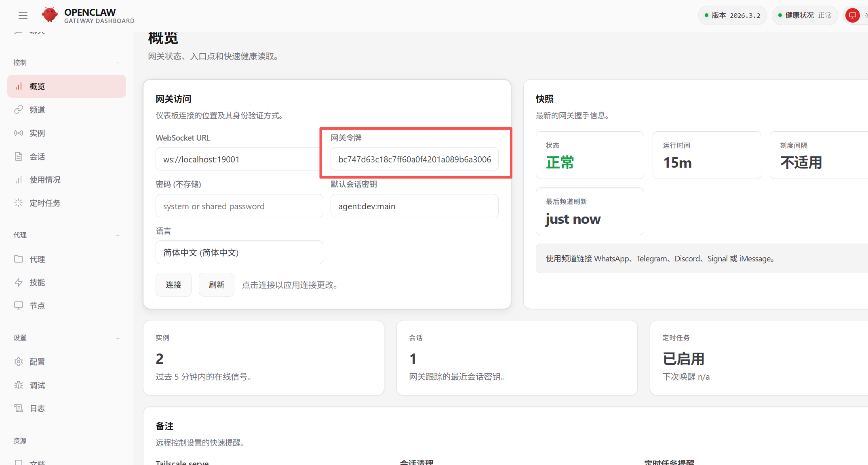Click the 密码 password input field
Image resolution: width=868 pixels, height=465 pixels.
pyautogui.click(x=239, y=206)
